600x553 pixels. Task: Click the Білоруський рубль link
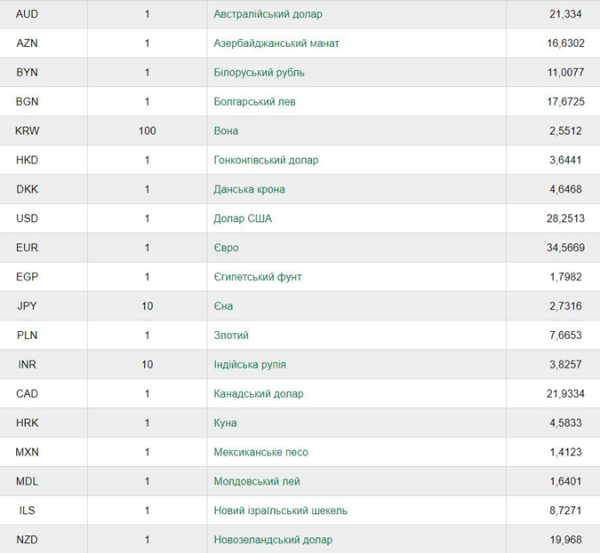pyautogui.click(x=259, y=72)
